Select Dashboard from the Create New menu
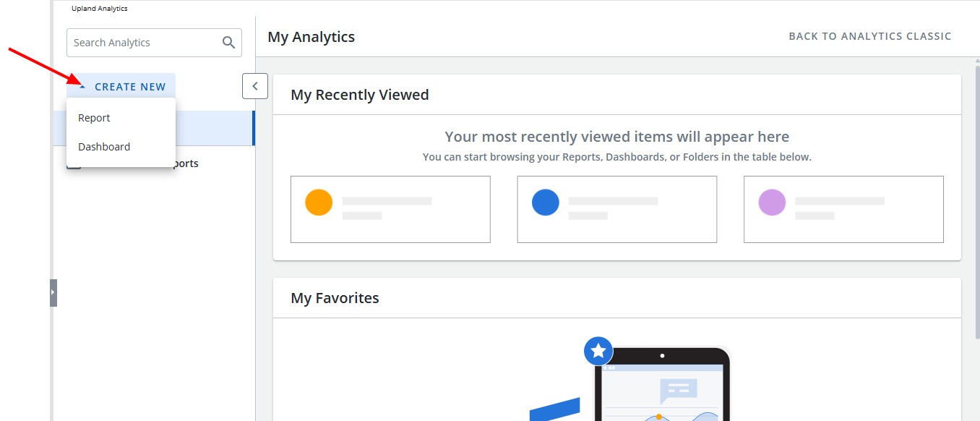Image resolution: width=980 pixels, height=421 pixels. click(x=104, y=147)
